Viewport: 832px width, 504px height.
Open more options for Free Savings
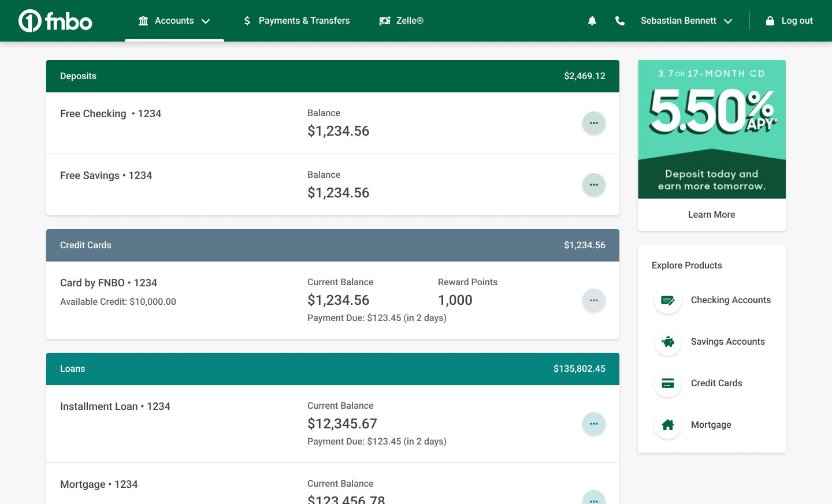click(594, 185)
